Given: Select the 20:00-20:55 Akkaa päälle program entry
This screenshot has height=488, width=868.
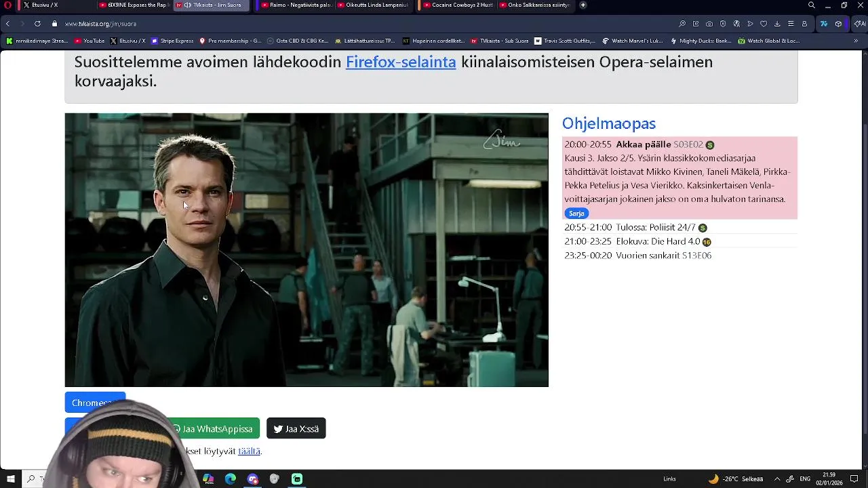Looking at the screenshot, I should coord(679,178).
